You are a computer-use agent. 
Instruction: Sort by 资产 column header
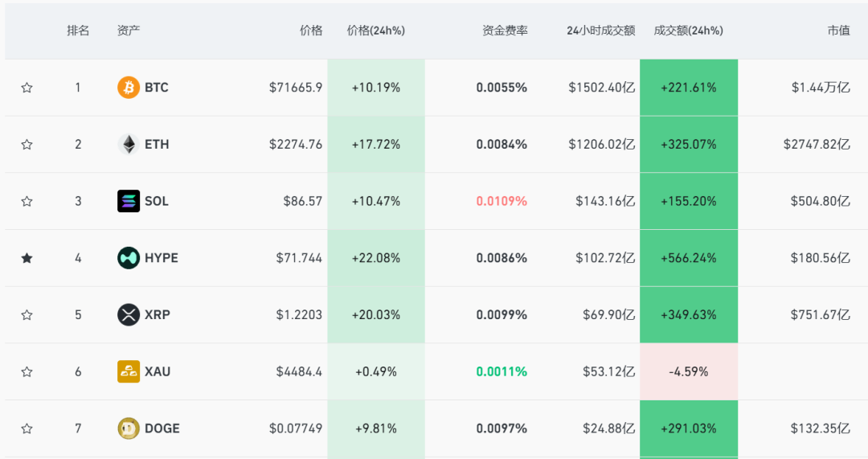129,31
